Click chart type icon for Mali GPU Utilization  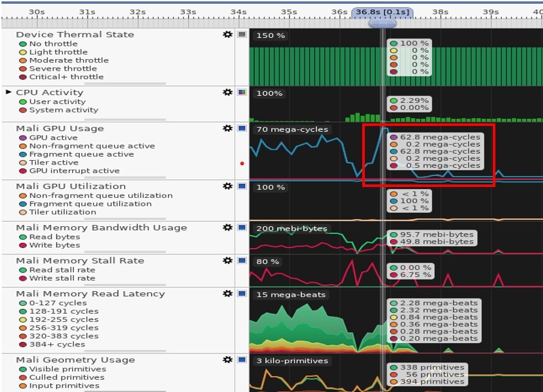coord(242,186)
